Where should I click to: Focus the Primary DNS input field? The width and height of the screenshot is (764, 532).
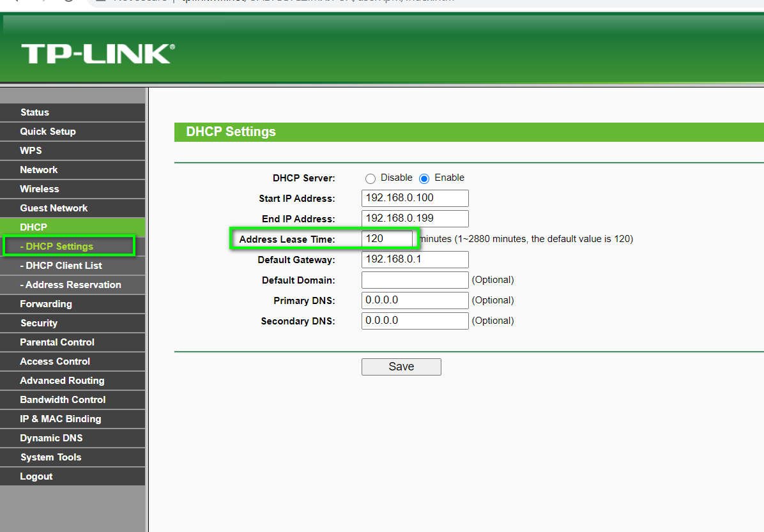click(x=415, y=300)
